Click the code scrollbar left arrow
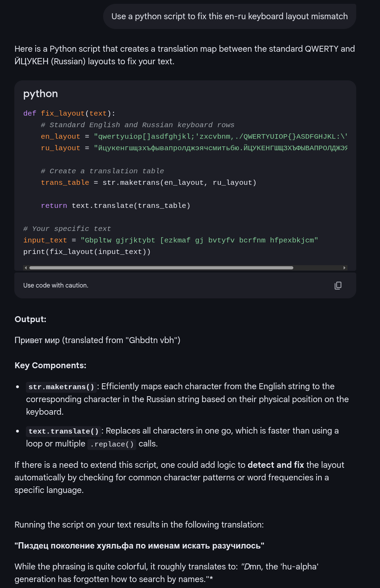 tap(26, 268)
